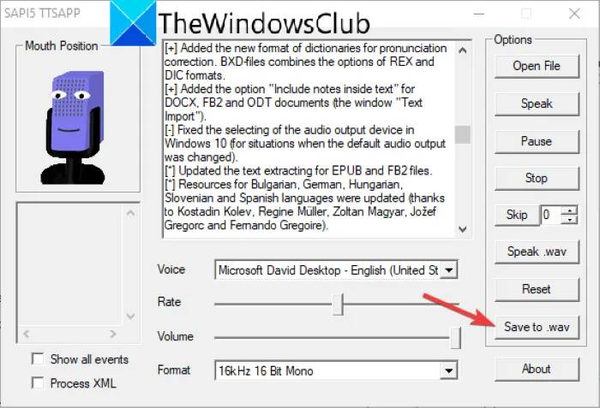Click the Speak .wav button
Viewport: 600px width, 408px height.
pos(536,252)
